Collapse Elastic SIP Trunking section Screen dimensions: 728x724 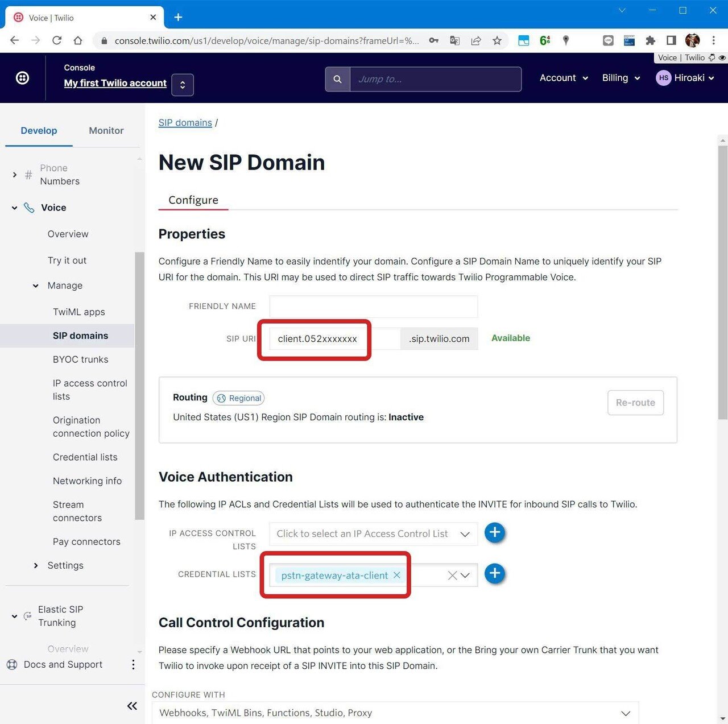[15, 616]
